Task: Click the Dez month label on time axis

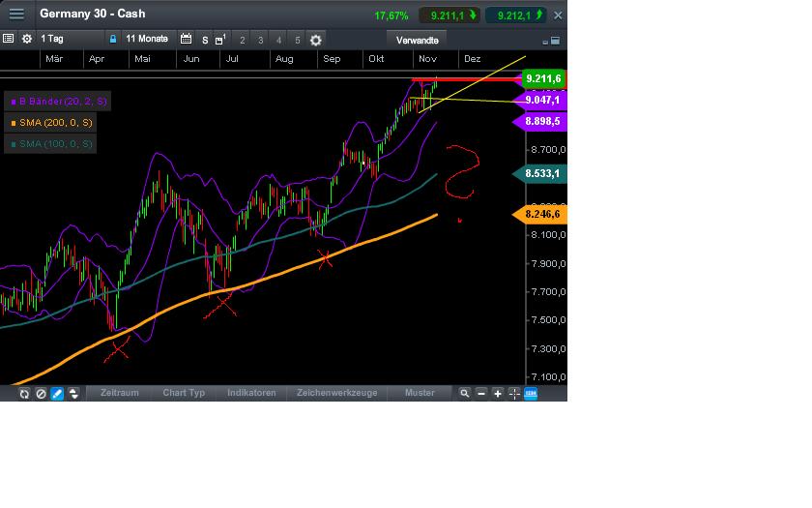Action: tap(473, 59)
